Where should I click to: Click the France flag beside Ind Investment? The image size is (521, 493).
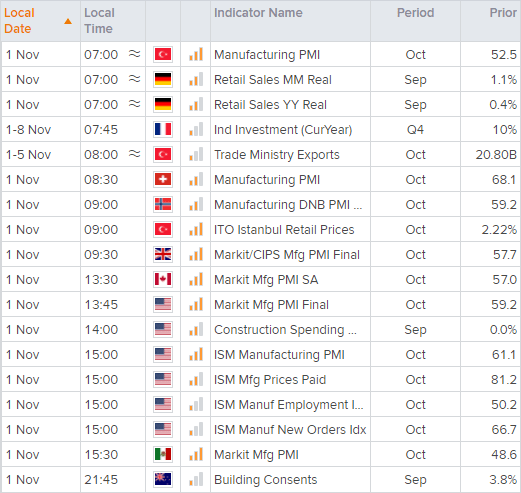163,129
